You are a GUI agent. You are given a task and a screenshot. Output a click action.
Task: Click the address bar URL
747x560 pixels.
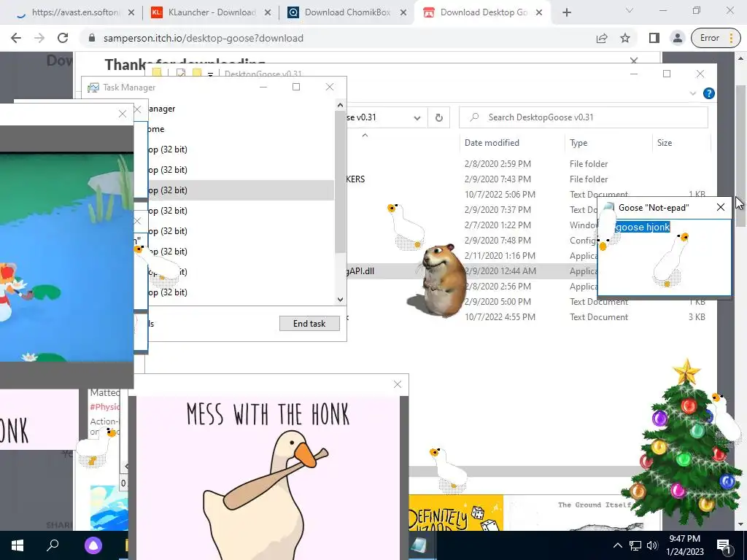click(203, 38)
